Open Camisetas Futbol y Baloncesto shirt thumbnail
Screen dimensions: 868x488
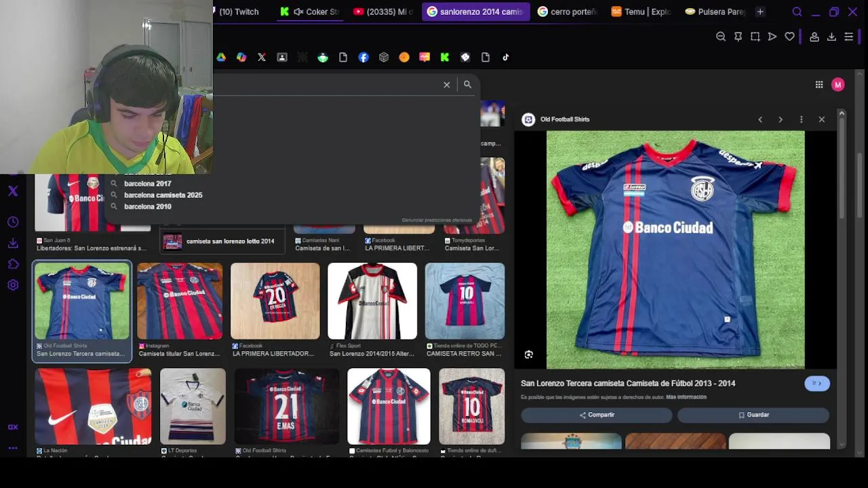point(389,407)
